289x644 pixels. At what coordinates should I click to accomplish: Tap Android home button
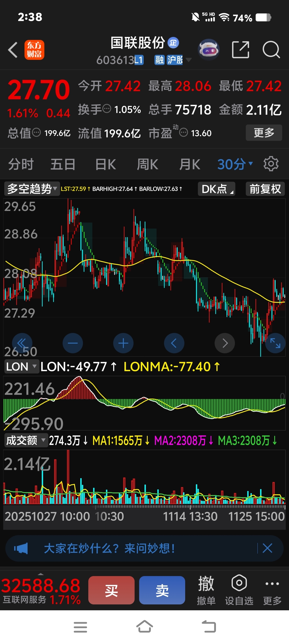point(144,627)
